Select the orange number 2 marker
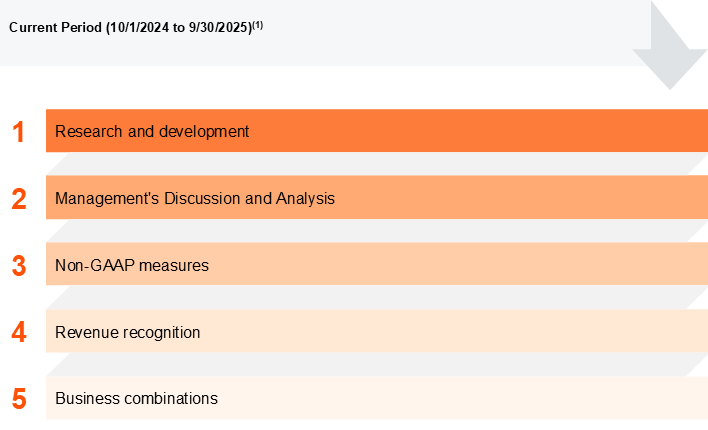Screen dimensions: 708x430 coord(19,198)
